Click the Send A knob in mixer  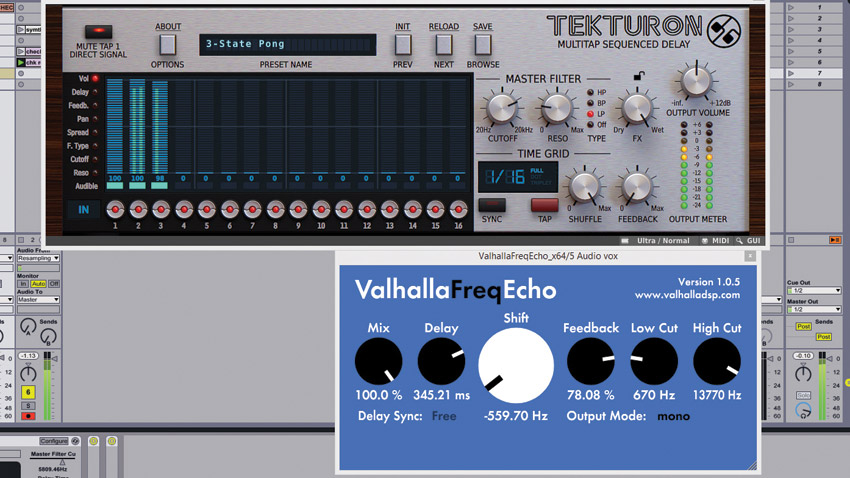click(x=28, y=326)
